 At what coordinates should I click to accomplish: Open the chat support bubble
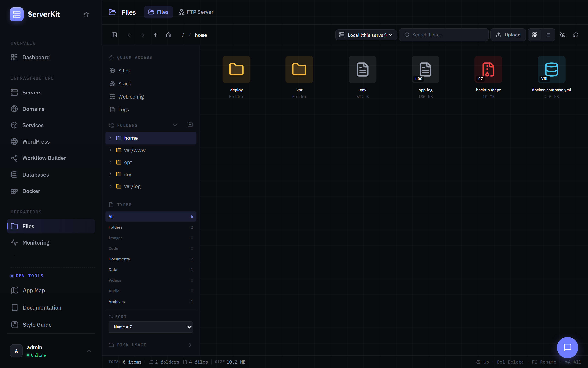coord(567,347)
